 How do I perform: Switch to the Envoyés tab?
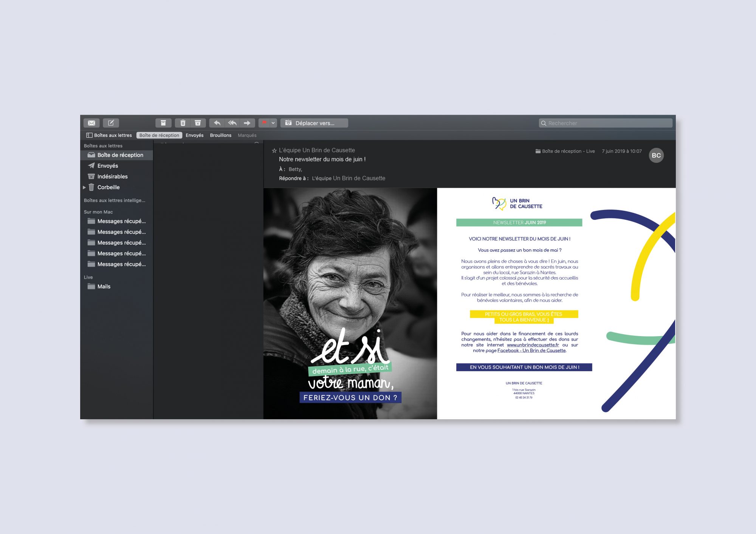point(194,135)
